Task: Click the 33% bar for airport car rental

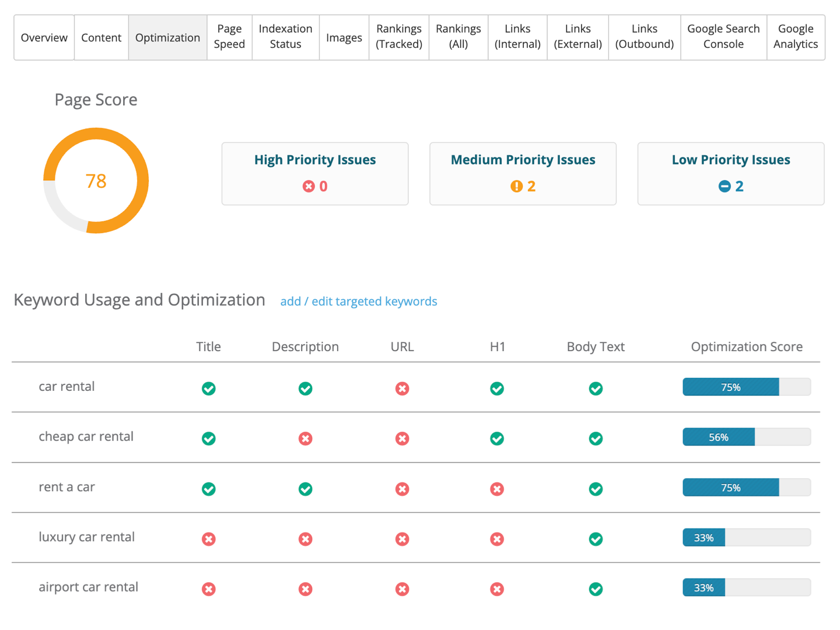Action: [747, 587]
